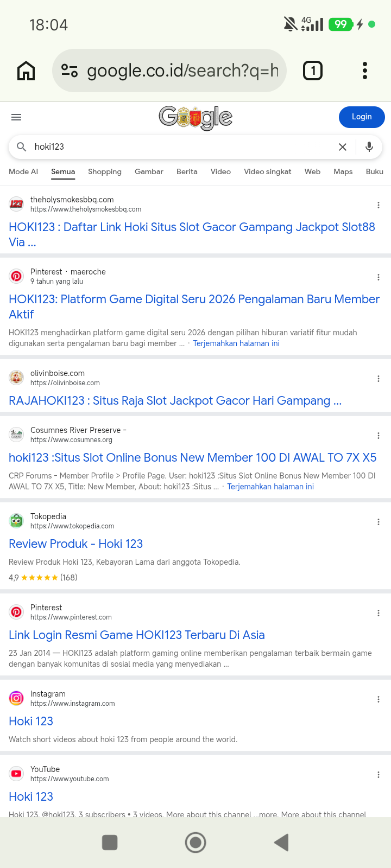This screenshot has height=868, width=391.
Task: Tap the magnifier search icon
Action: click(22, 147)
